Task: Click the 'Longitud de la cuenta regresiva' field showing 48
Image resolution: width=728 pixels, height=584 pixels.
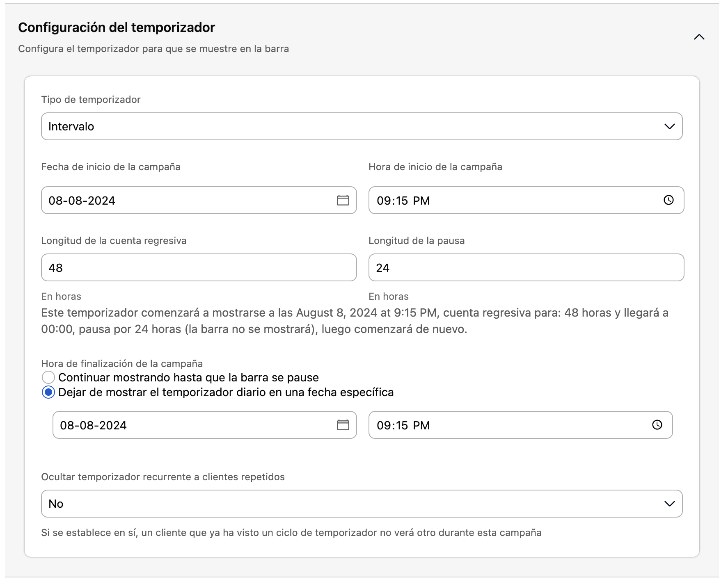Action: pyautogui.click(x=199, y=267)
